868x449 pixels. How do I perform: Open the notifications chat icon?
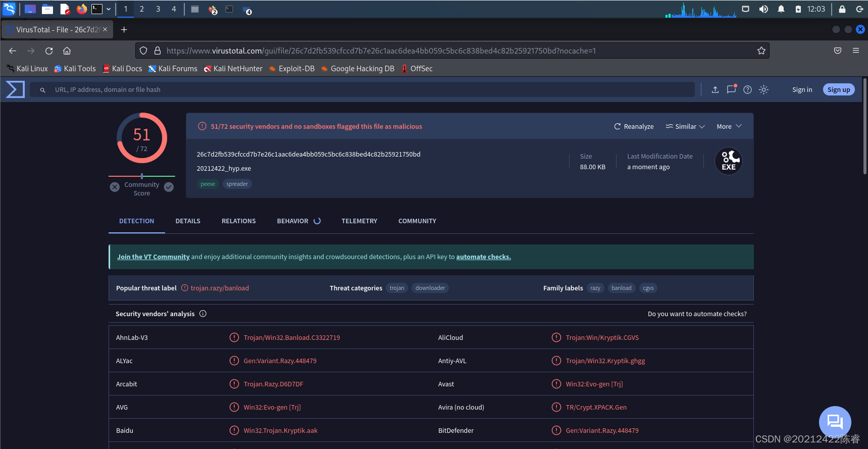point(731,89)
